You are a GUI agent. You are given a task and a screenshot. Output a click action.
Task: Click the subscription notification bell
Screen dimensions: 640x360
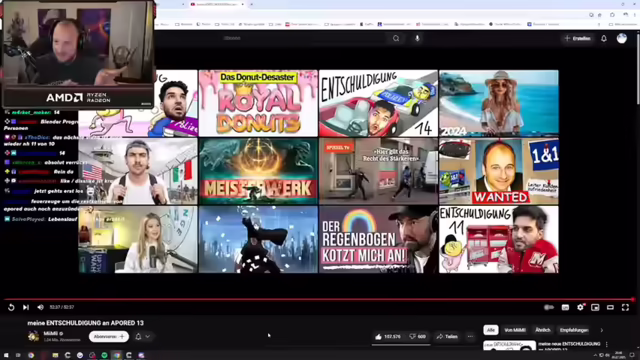click(138, 336)
